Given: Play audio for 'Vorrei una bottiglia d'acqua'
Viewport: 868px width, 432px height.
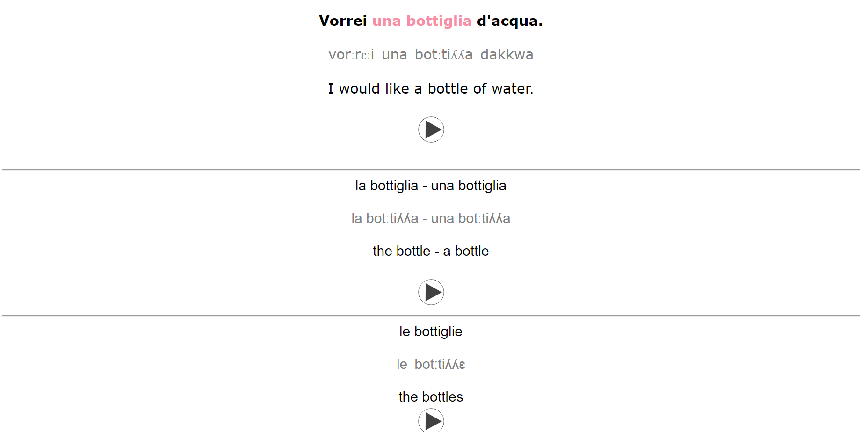Looking at the screenshot, I should click(431, 130).
